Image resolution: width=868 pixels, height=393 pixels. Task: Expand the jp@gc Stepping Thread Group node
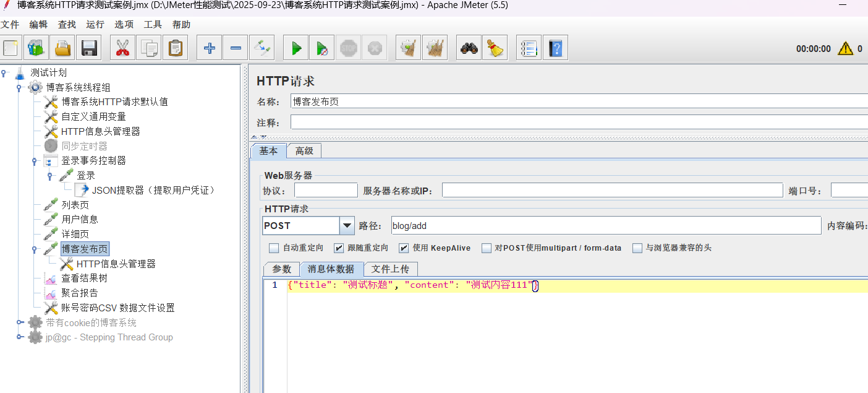(20, 337)
